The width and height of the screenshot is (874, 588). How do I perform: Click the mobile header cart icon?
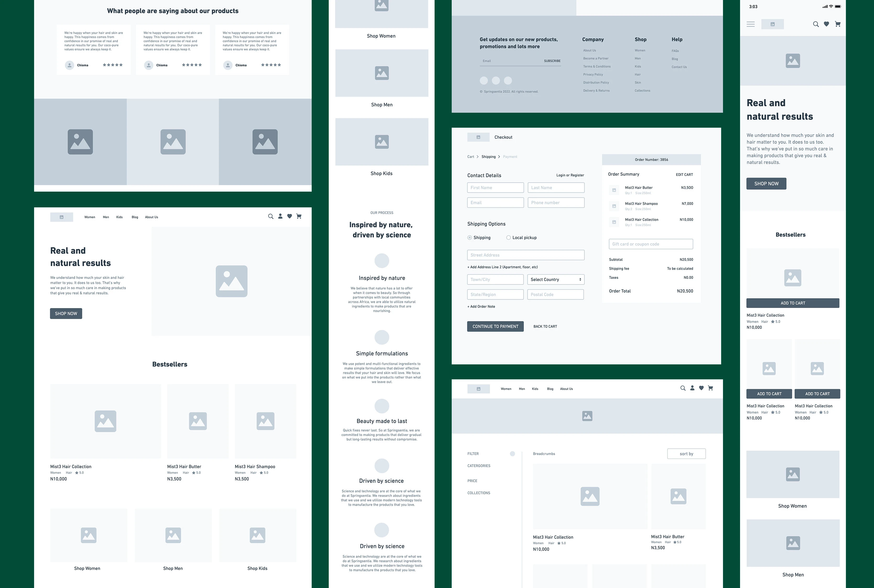click(838, 24)
